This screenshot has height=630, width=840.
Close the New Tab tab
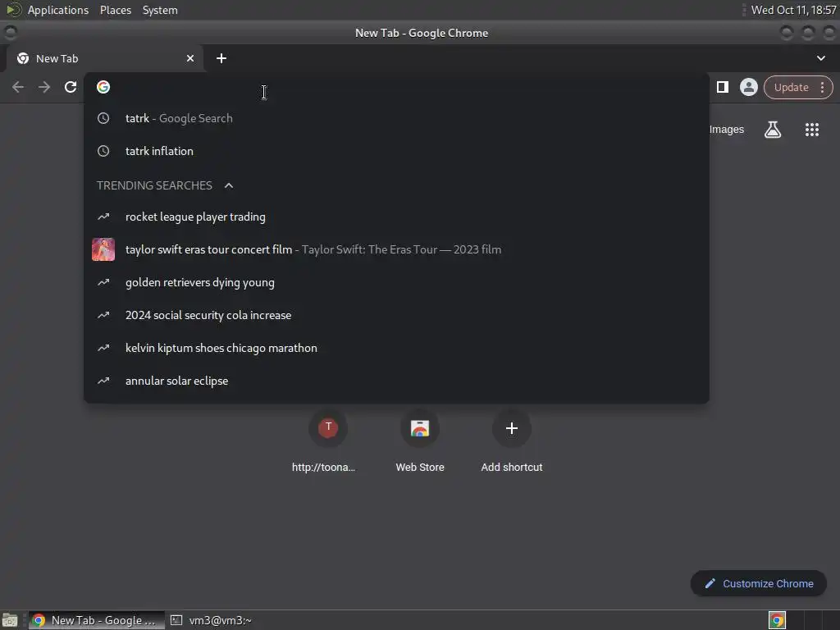(190, 58)
